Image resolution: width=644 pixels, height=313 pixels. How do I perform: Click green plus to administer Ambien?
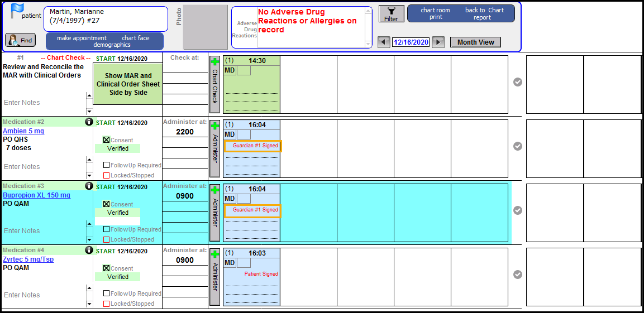click(x=215, y=126)
